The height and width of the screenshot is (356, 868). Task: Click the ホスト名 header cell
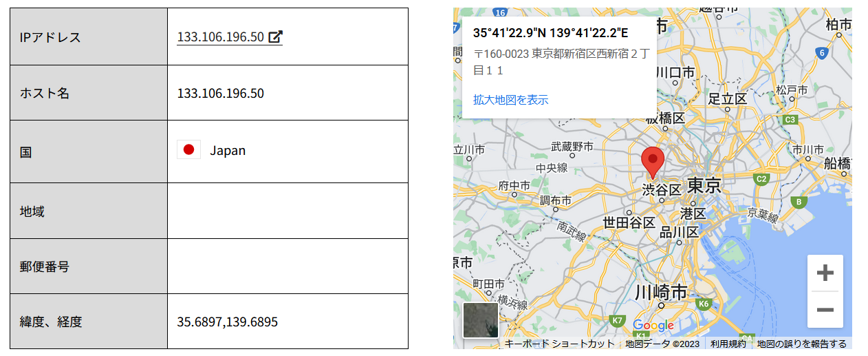(89, 93)
